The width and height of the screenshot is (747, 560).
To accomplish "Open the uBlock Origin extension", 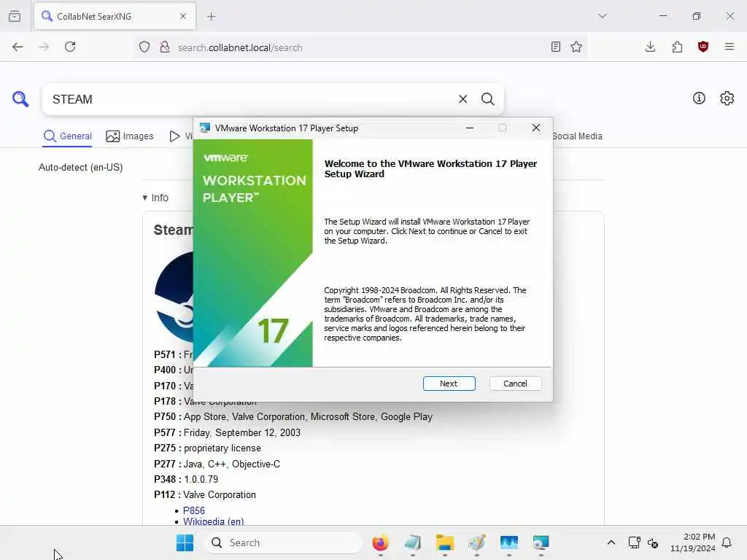I will pos(703,47).
